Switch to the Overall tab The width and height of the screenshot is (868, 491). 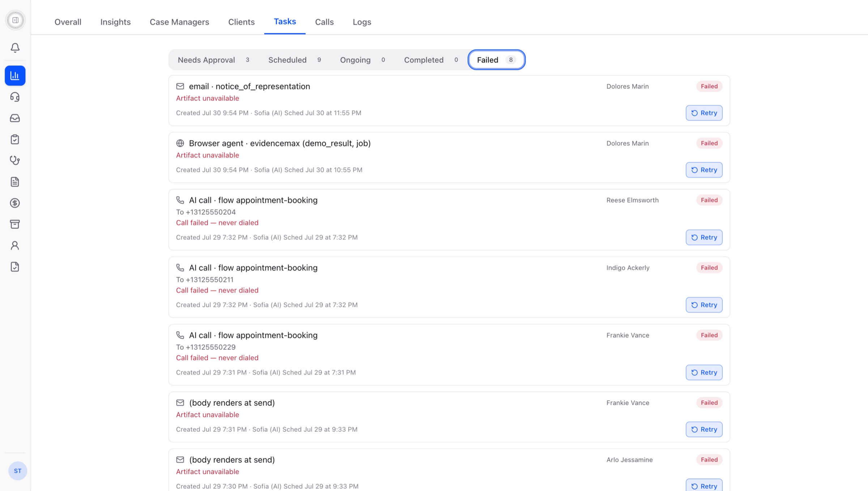(68, 22)
